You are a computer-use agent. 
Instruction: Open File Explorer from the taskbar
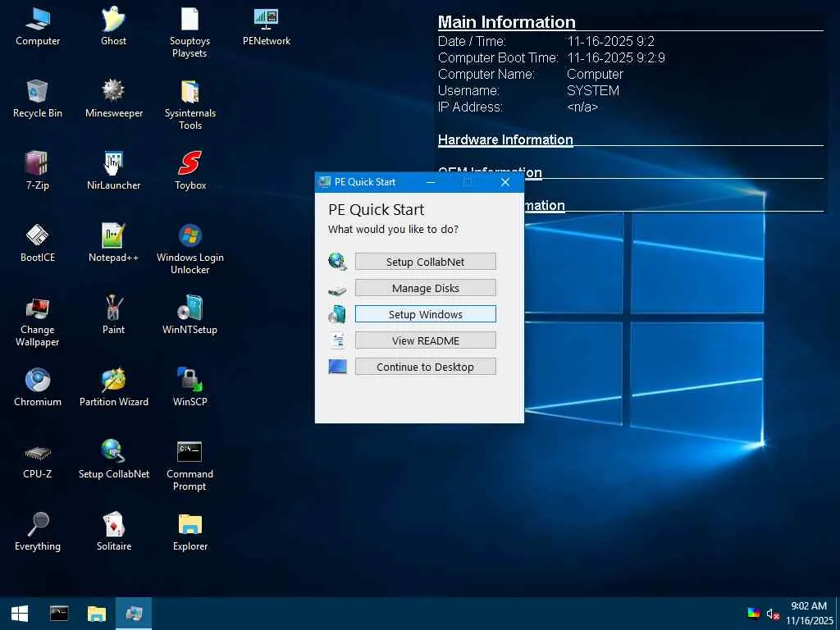(97, 614)
